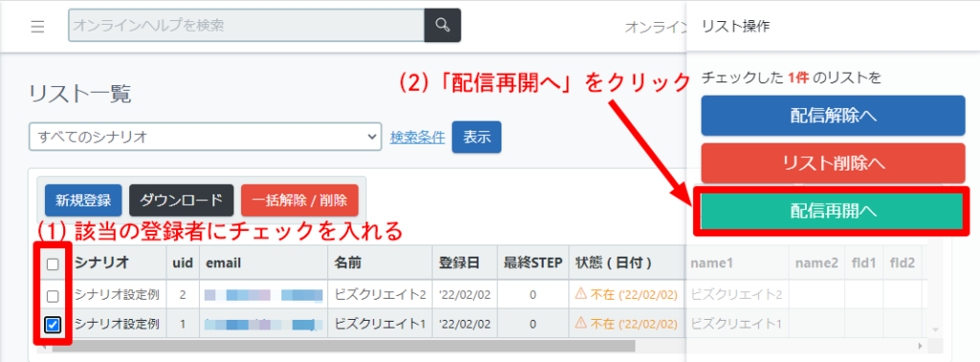The height and width of the screenshot is (362, 980).
Task: Click the horizontal scrollbar under the table
Action: point(344,346)
